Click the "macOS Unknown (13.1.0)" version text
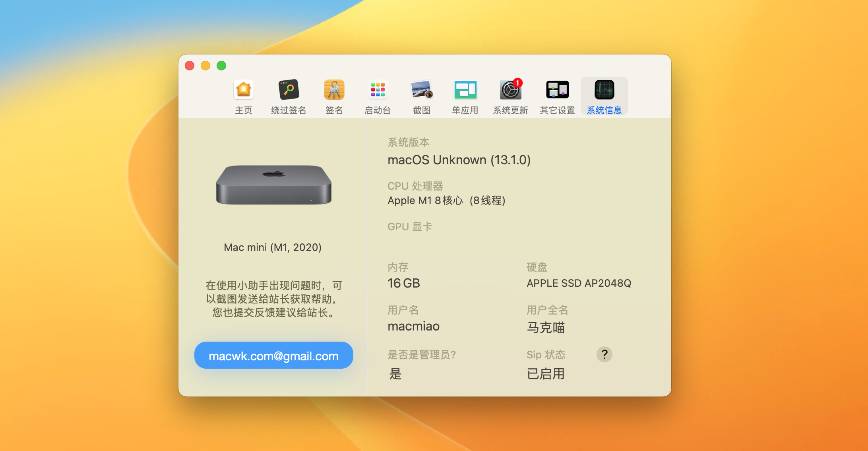Image resolution: width=868 pixels, height=451 pixels. (459, 160)
